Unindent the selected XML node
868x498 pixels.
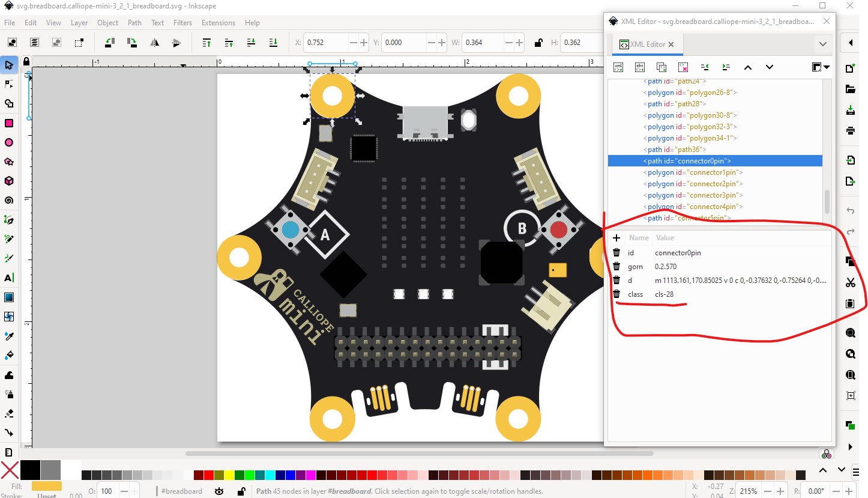point(705,67)
